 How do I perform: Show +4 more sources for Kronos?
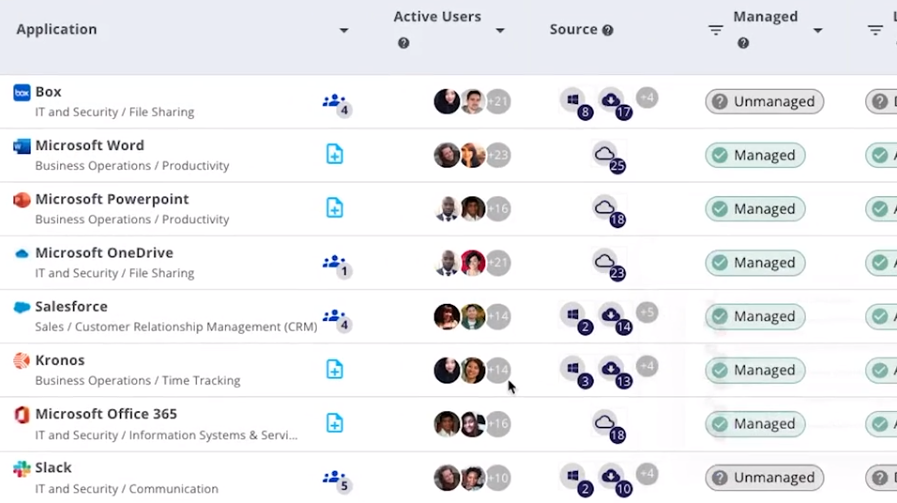point(647,366)
